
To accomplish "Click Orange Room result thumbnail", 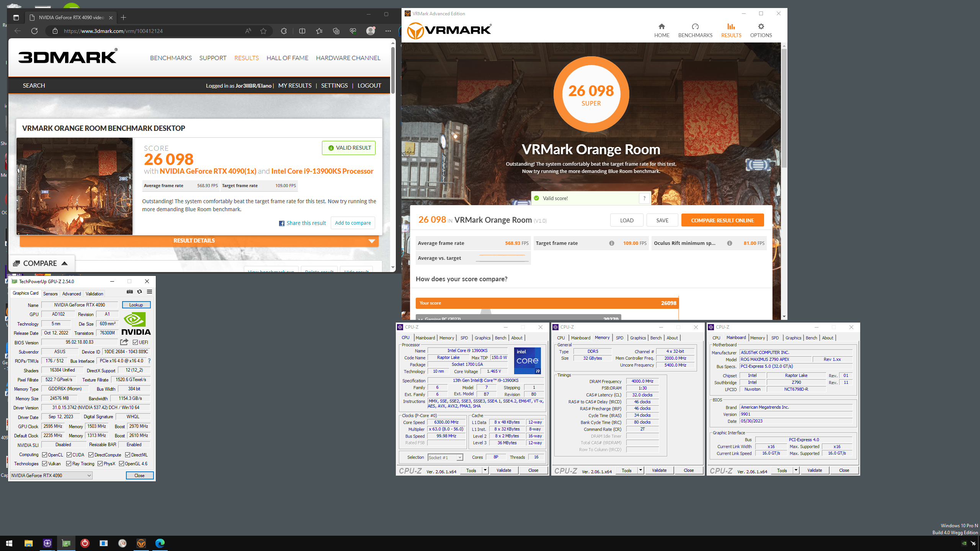I will 74,186.
